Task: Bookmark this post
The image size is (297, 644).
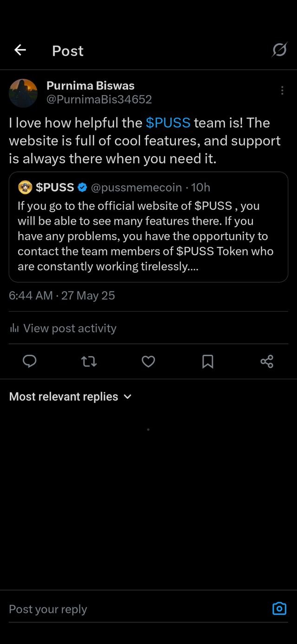Action: tap(208, 361)
